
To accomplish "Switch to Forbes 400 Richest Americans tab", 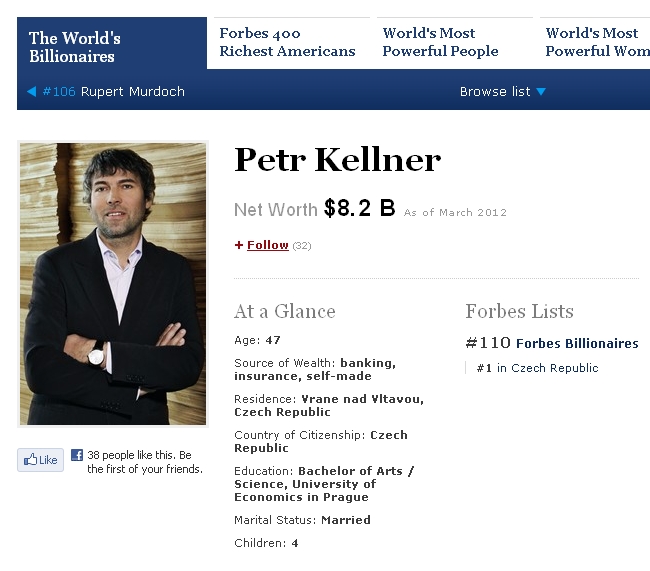I will (287, 42).
